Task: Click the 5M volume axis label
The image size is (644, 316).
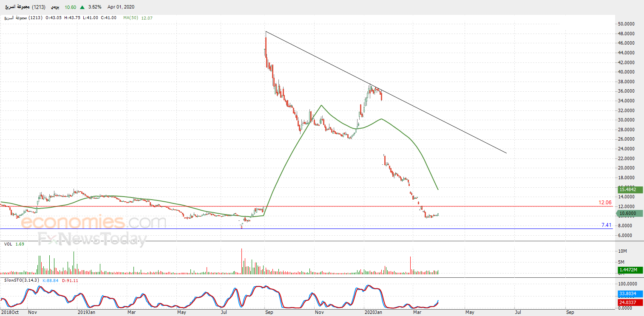Action: [x=621, y=262]
